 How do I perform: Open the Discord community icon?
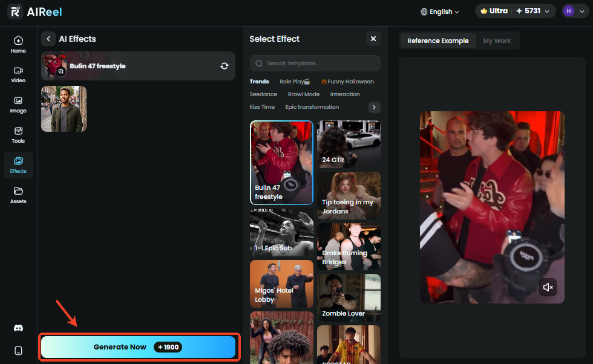(x=18, y=328)
